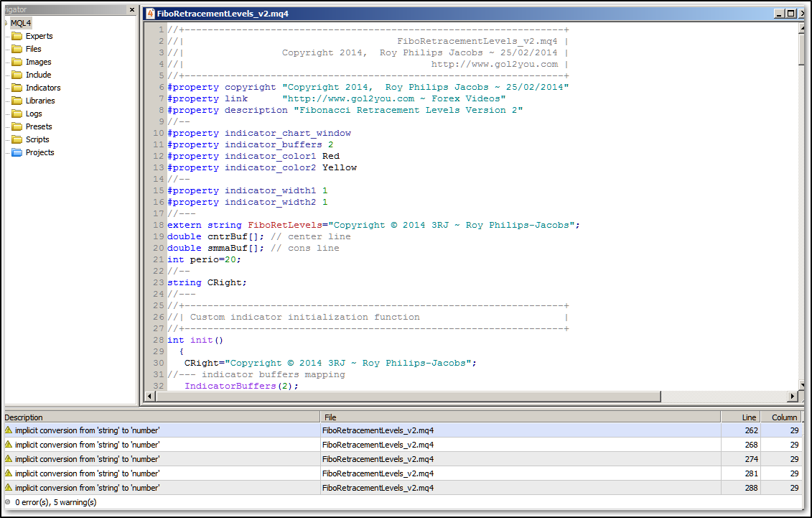Sort errors by Line column header
The image size is (812, 518).
point(740,417)
